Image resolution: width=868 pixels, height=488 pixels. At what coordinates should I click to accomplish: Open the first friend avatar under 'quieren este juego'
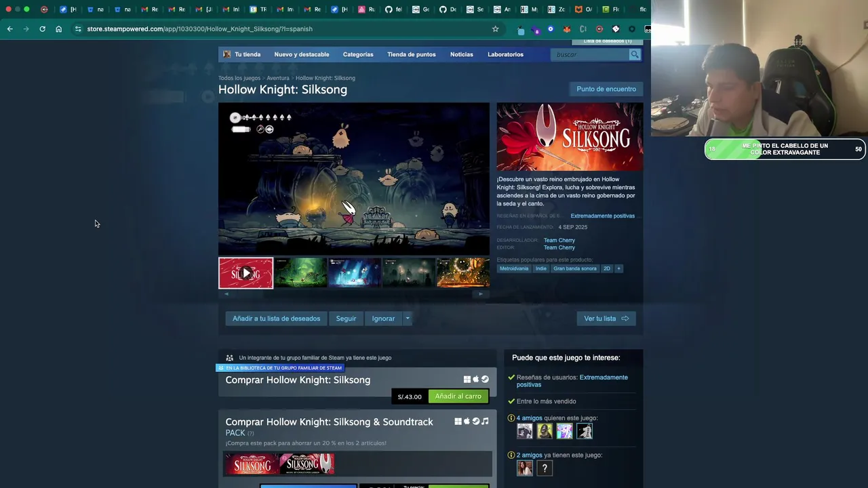click(x=524, y=430)
